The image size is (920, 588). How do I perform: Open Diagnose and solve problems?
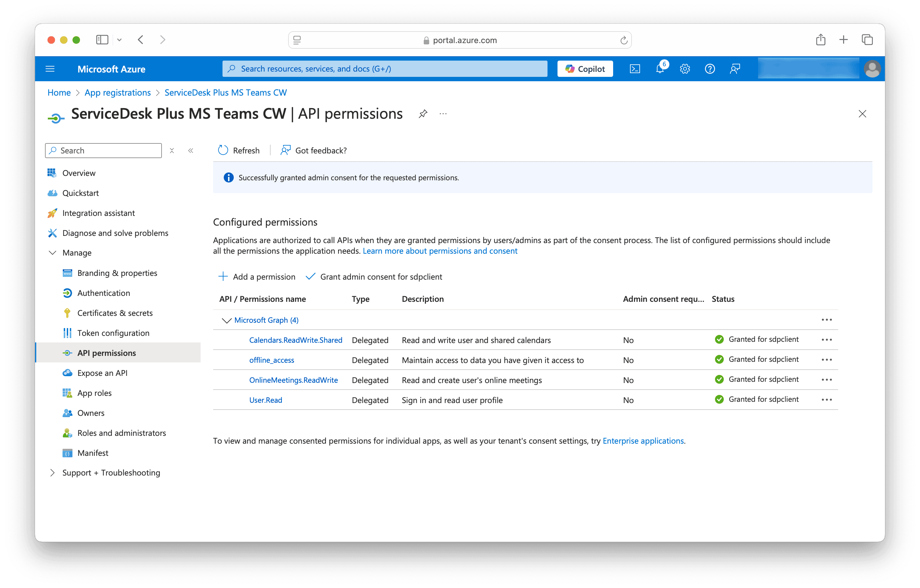[115, 233]
